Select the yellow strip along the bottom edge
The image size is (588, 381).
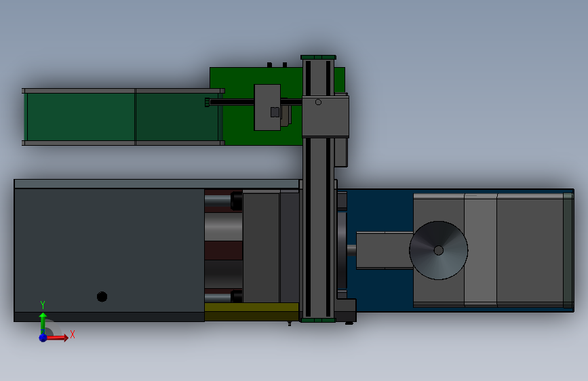252,312
